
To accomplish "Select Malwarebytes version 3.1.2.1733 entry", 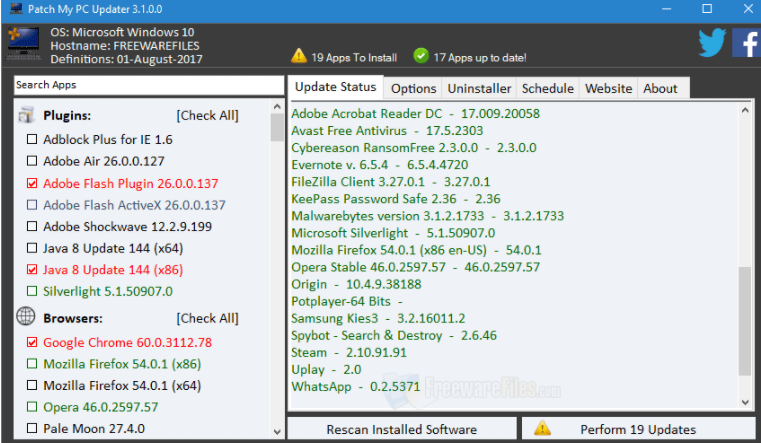I will (x=428, y=215).
